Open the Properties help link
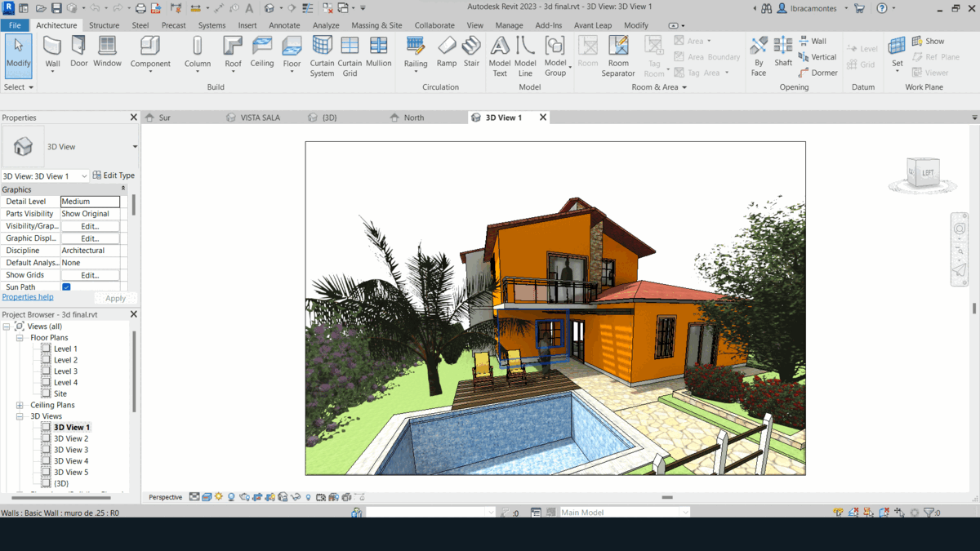Screen dimensions: 980x551 pyautogui.click(x=28, y=297)
